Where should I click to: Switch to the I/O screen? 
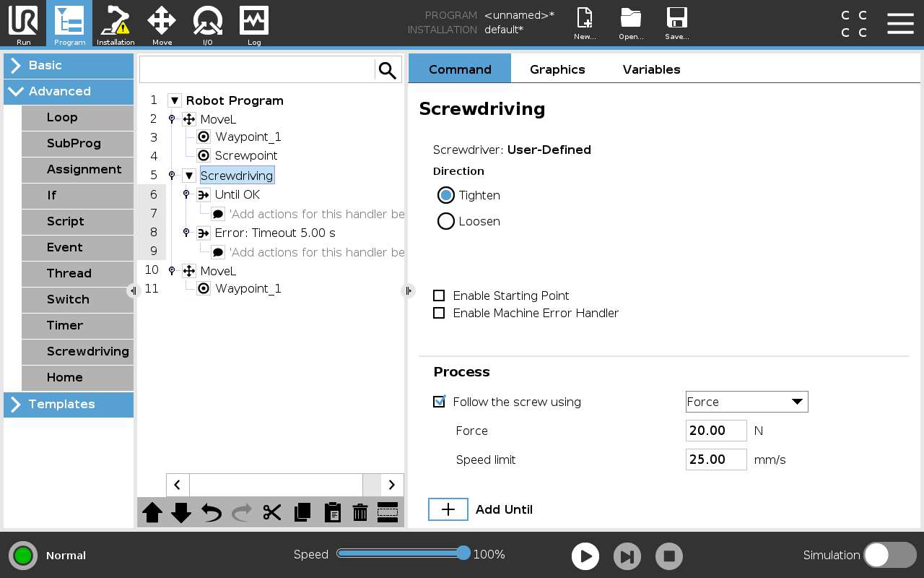(x=207, y=22)
